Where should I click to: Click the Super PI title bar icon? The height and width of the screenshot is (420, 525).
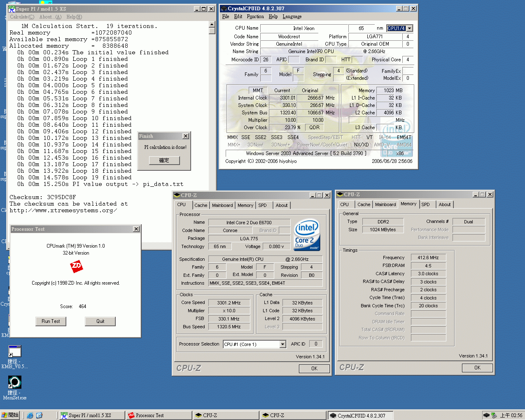coord(12,9)
